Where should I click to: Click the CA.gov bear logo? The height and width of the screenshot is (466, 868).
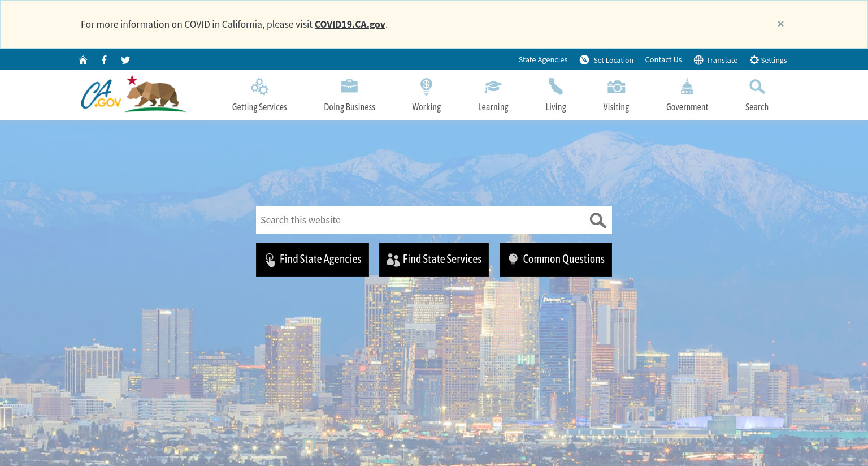pyautogui.click(x=133, y=94)
